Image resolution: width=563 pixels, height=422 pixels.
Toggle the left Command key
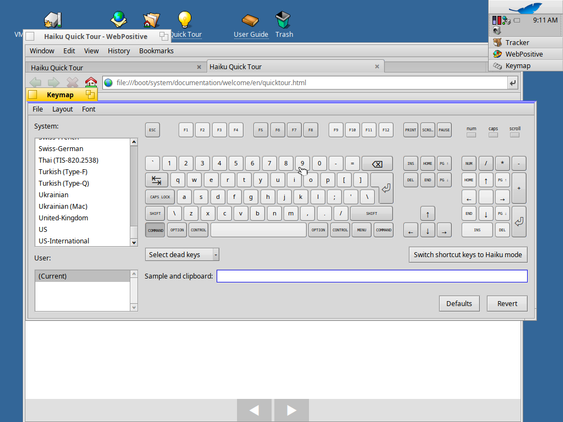click(x=155, y=230)
